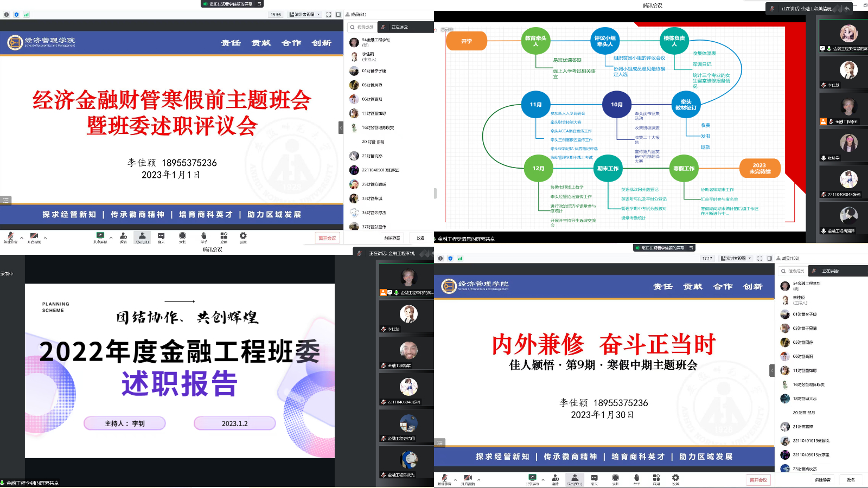868x488 pixels.
Task: Click the raise hand icon in the 81-member meeting toolbar
Action: click(203, 236)
